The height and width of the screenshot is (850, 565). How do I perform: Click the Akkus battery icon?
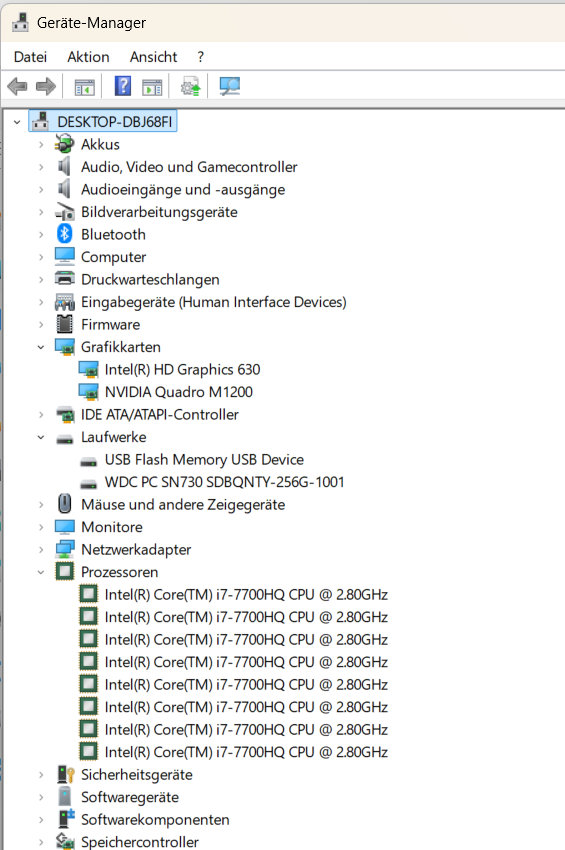(x=65, y=144)
